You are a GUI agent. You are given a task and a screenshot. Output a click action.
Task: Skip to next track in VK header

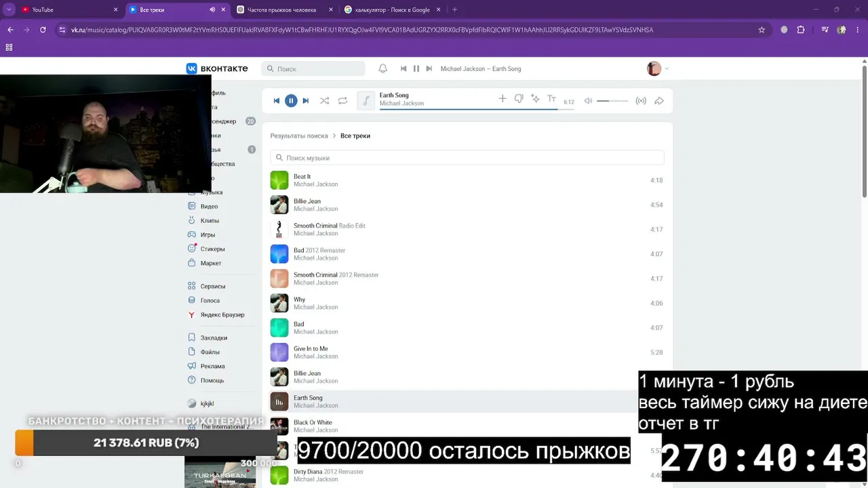(x=429, y=68)
